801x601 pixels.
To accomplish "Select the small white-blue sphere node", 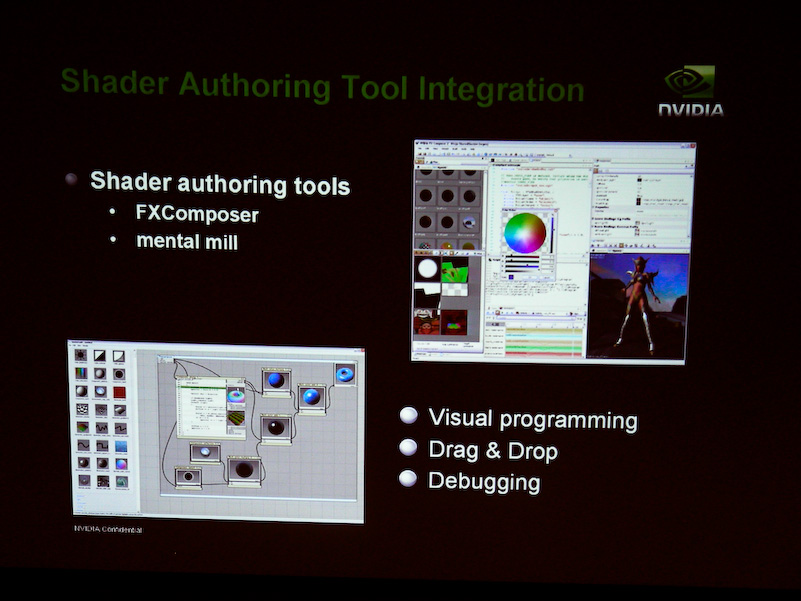I will [205, 453].
